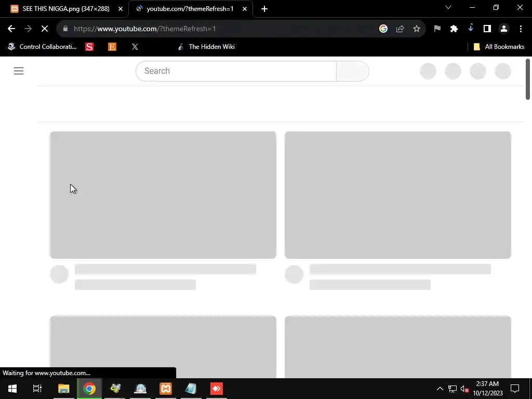Viewport: 532px width, 399px height.
Task: Open the X bookmark
Action: (x=135, y=47)
